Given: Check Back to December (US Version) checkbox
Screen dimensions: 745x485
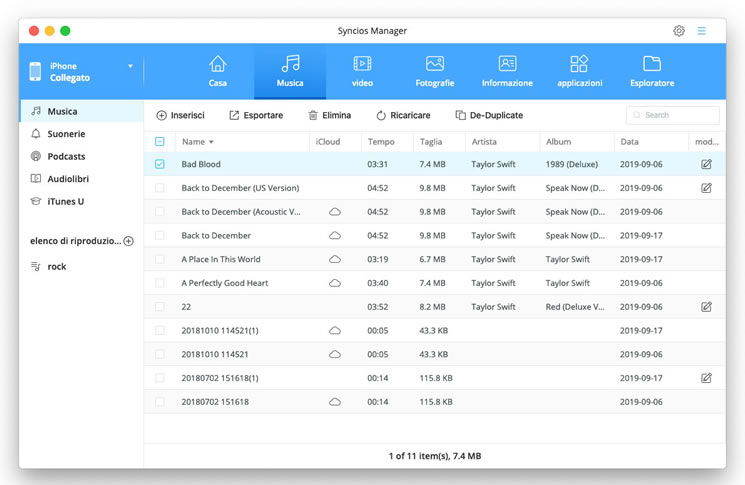Looking at the screenshot, I should [160, 188].
